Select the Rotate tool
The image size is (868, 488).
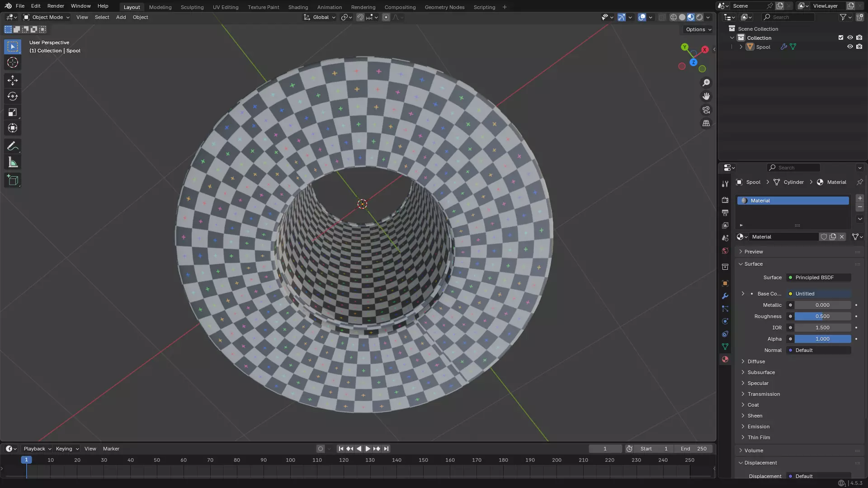coord(13,96)
